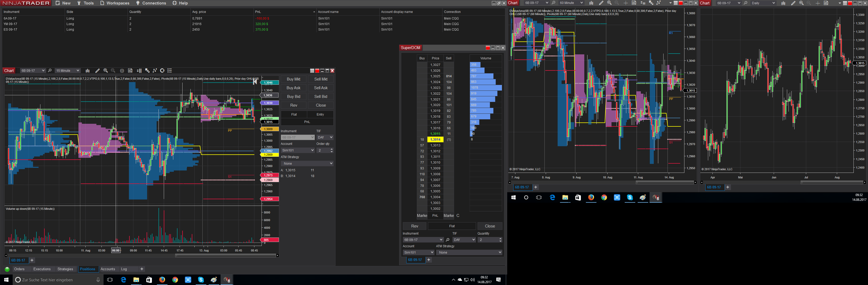Viewport: 868px width, 285px height.
Task: Open properties list icon in 15 Minute chart
Action: point(170,71)
